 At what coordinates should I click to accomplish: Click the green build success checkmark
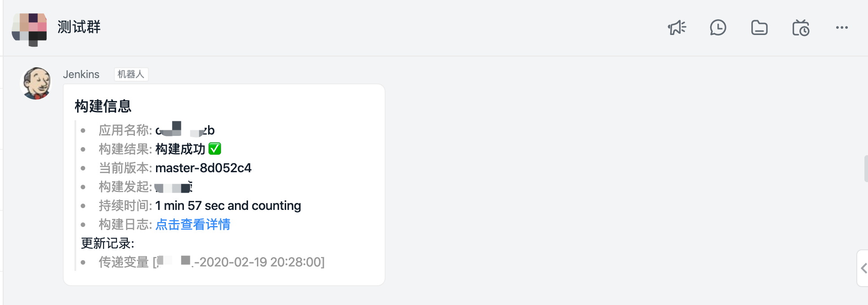point(215,148)
